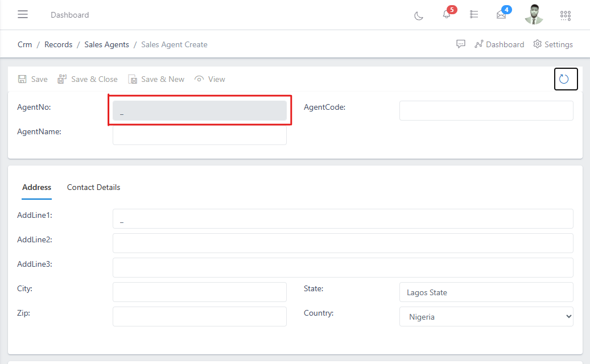590x364 pixels.
Task: Click Save on the toolbar
Action: (x=32, y=79)
